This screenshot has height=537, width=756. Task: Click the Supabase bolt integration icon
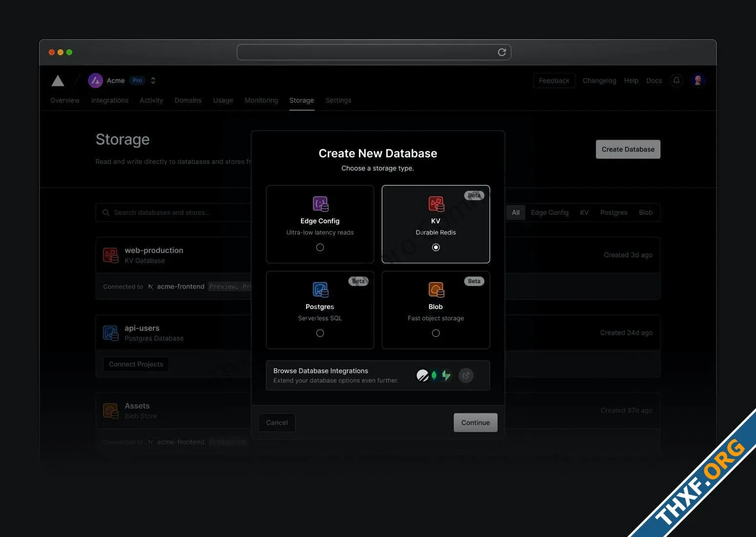(x=446, y=375)
